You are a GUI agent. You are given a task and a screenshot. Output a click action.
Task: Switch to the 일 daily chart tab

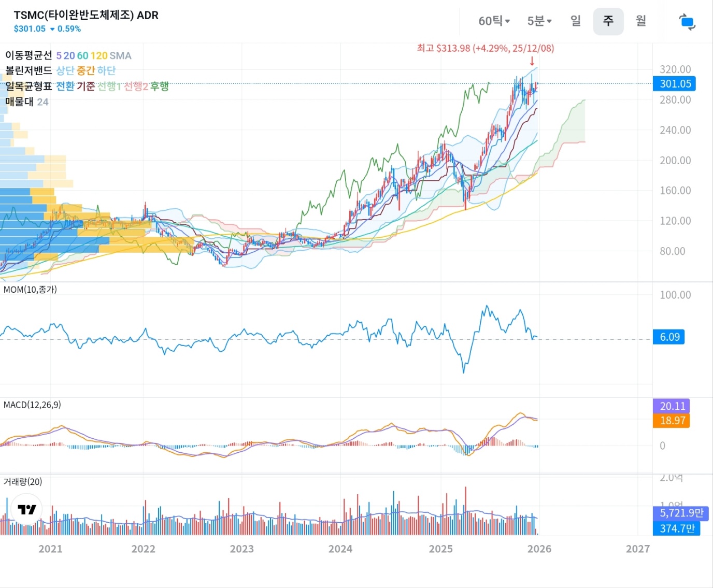(576, 21)
